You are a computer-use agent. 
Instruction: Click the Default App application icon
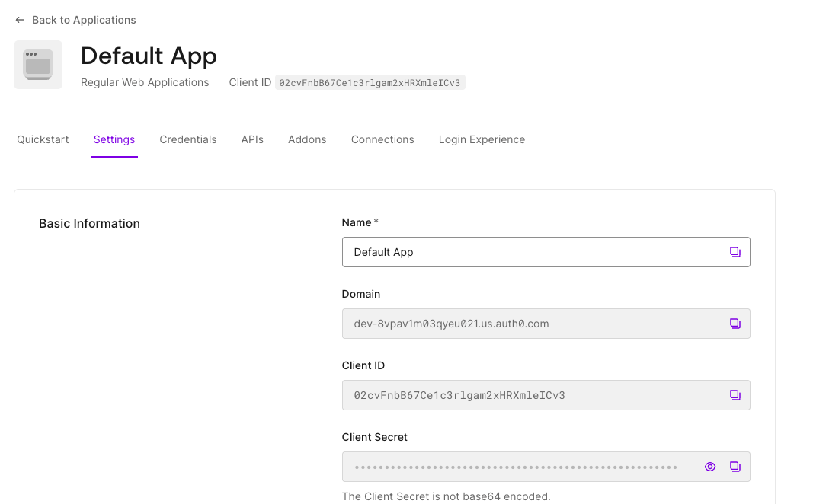point(38,65)
